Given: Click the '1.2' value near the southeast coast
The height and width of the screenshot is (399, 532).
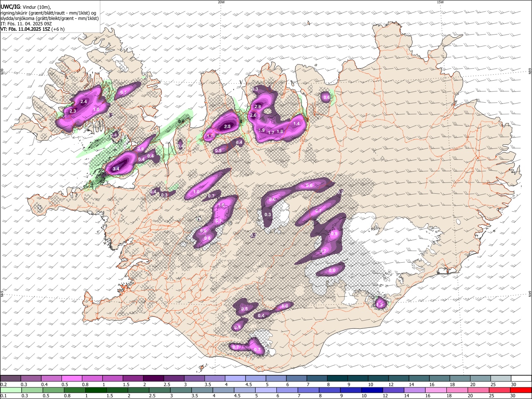Looking at the screenshot, I should 379,305.
